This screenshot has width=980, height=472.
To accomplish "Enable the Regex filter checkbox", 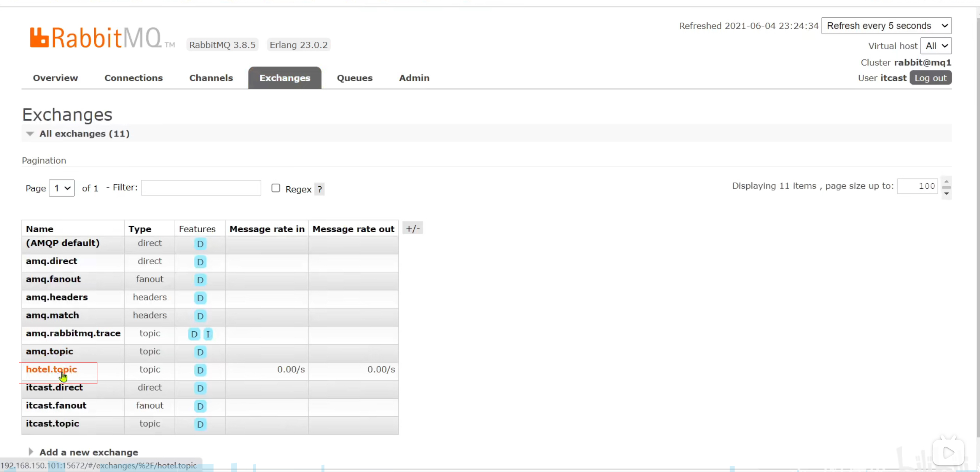I will click(x=276, y=188).
